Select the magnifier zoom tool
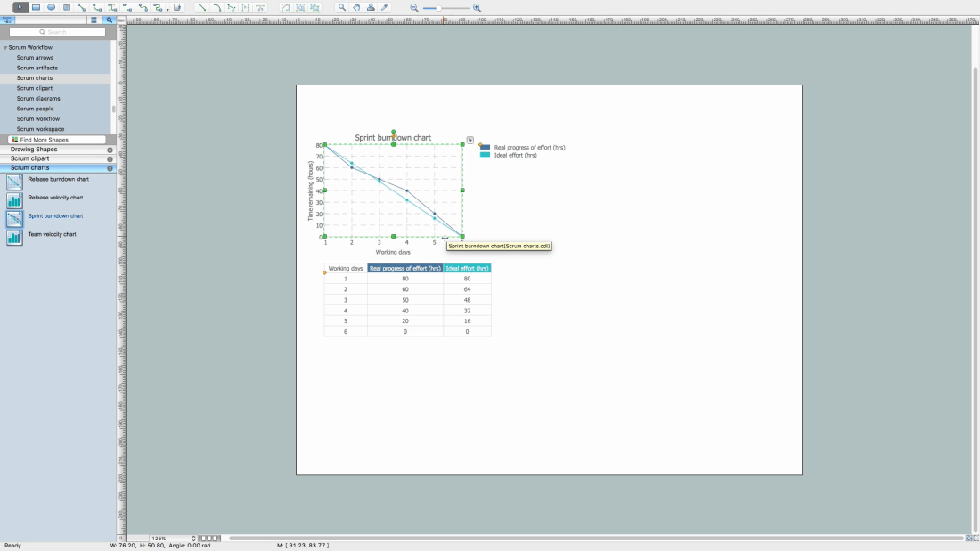The width and height of the screenshot is (980, 551). (x=342, y=7)
